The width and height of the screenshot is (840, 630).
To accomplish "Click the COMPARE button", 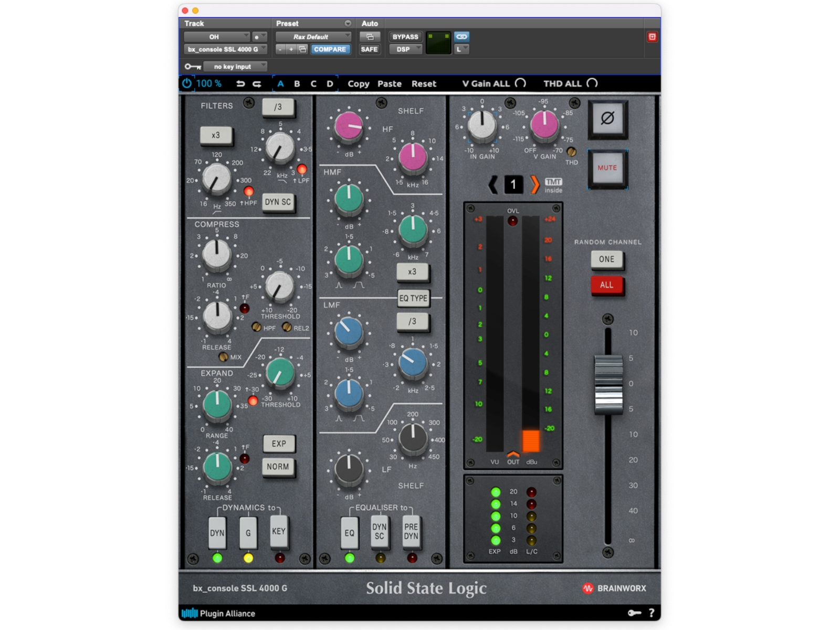I will 330,49.
